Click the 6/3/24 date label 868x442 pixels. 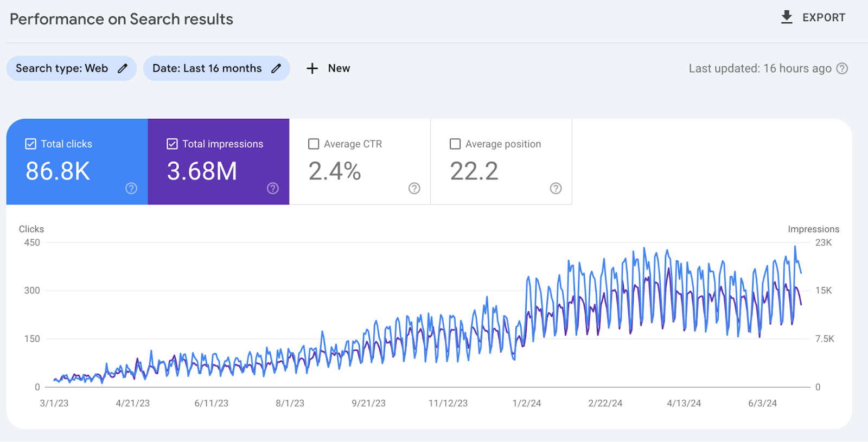click(x=763, y=403)
